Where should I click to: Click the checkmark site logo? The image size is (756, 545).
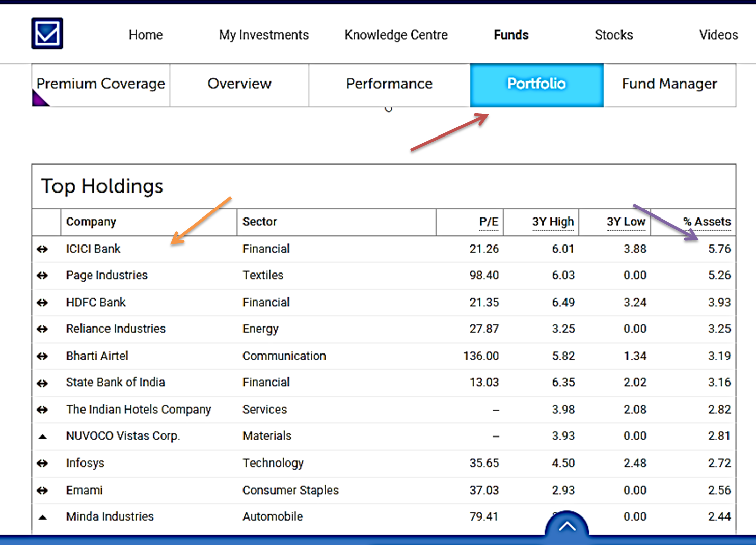(47, 34)
